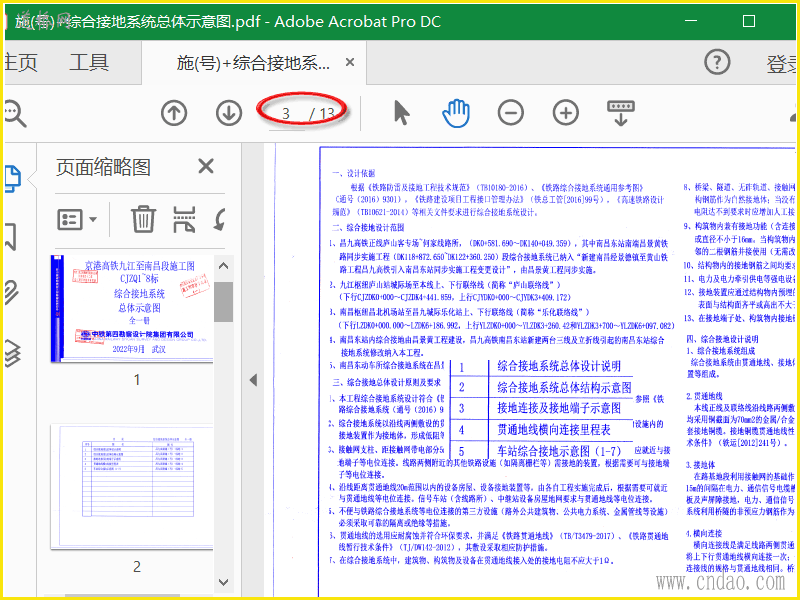
Task: Click the subheading 2.贯通地线
Action: click(x=704, y=396)
